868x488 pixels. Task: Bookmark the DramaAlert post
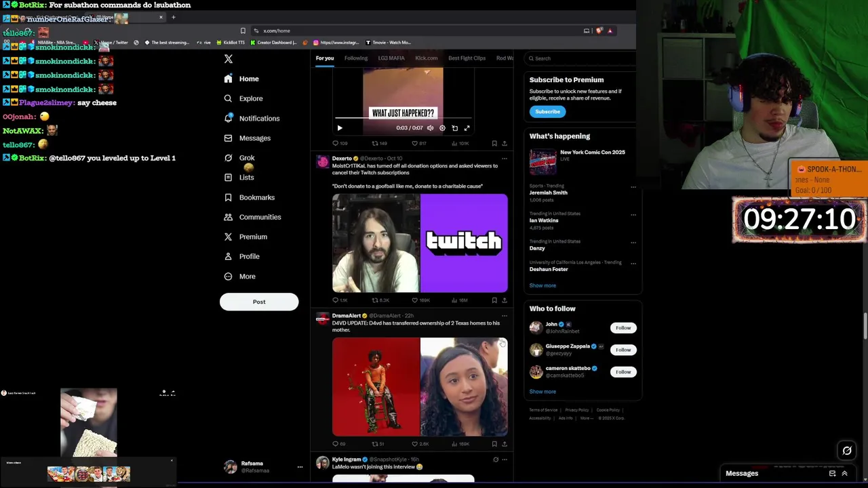pos(494,444)
